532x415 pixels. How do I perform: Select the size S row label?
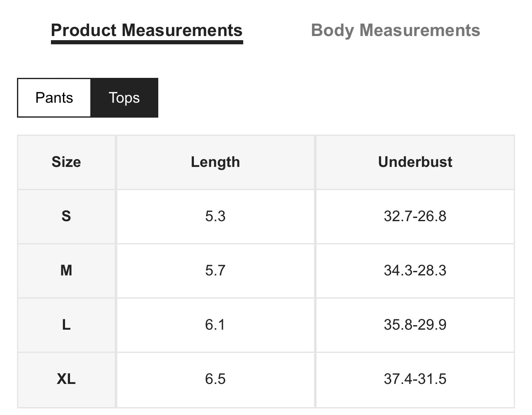coord(66,216)
